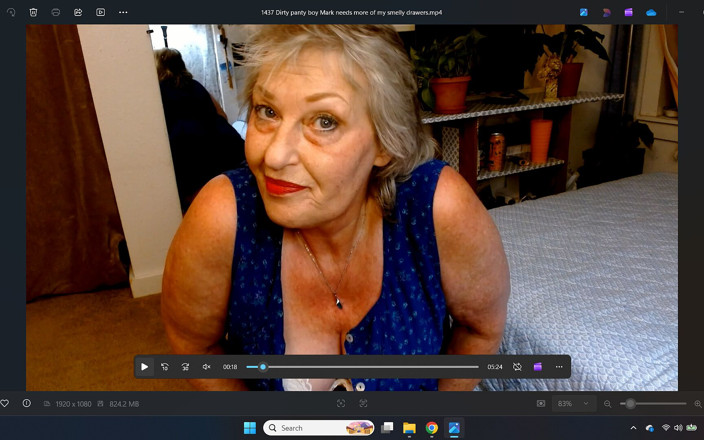Show file info panel
The width and height of the screenshot is (704, 440).
[x=27, y=403]
